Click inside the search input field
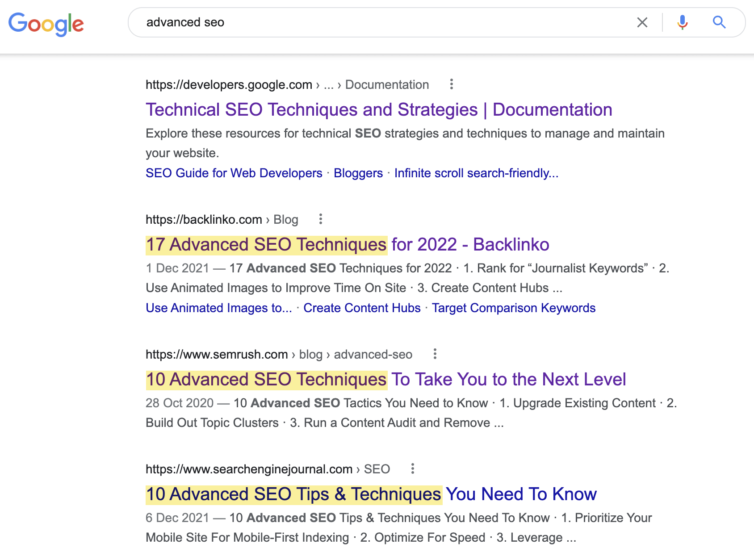754x560 pixels. 357,22
